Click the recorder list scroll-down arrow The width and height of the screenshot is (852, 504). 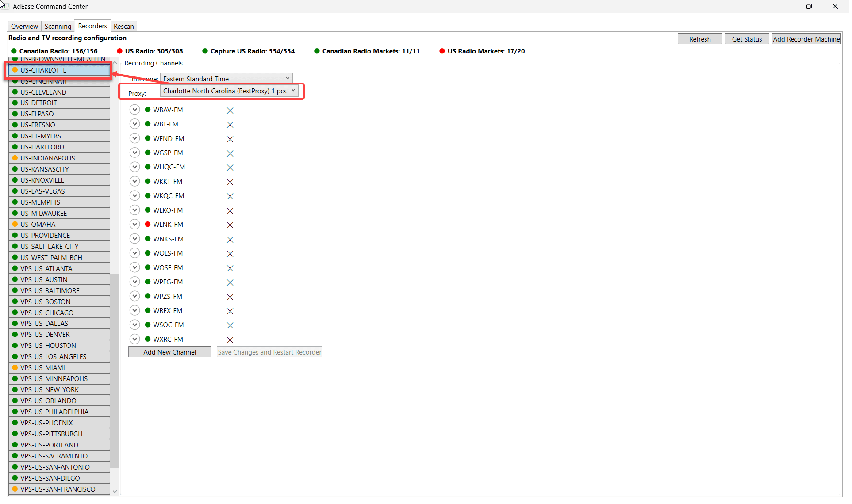point(115,491)
